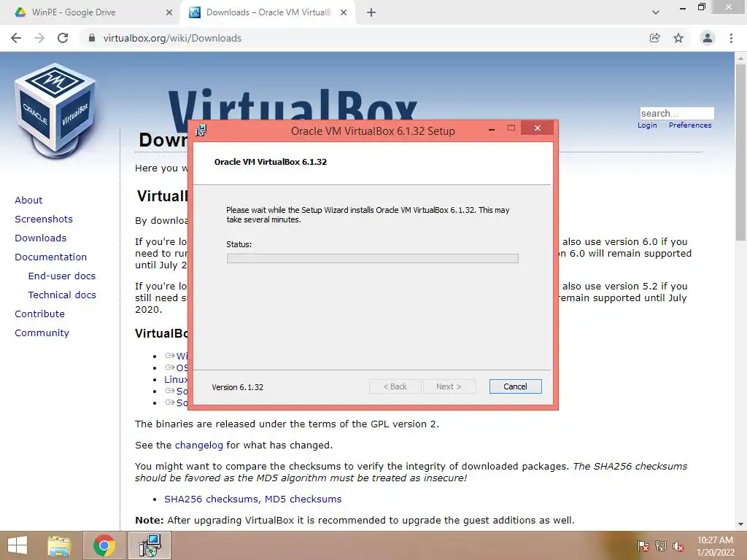Open SHA256 checksums link
The height and width of the screenshot is (560, 747).
(212, 499)
